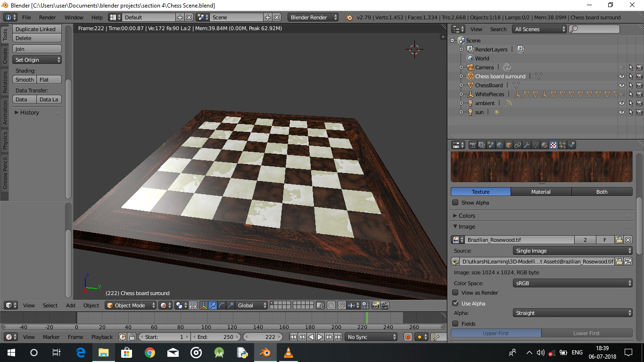Play the animation forward

(x=320, y=337)
